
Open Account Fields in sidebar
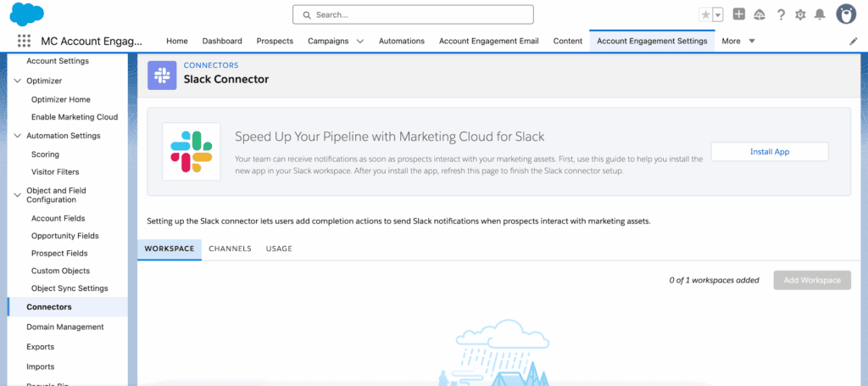pyautogui.click(x=58, y=218)
